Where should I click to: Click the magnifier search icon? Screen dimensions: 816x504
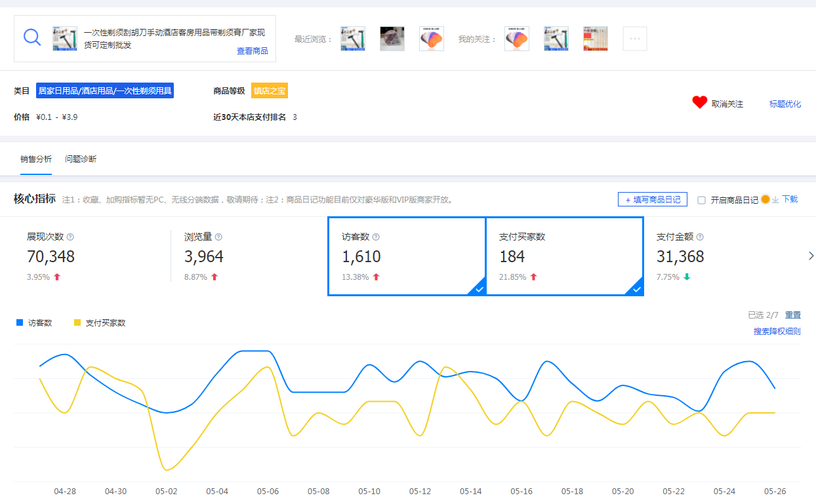[x=32, y=37]
